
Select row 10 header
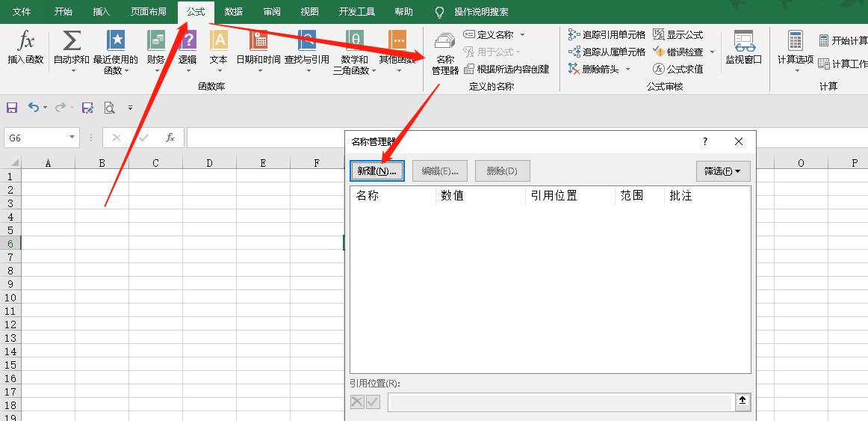click(10, 298)
